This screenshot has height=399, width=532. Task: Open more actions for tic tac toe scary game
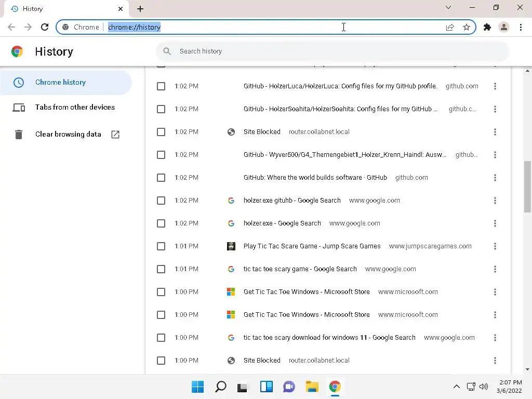tap(495, 270)
